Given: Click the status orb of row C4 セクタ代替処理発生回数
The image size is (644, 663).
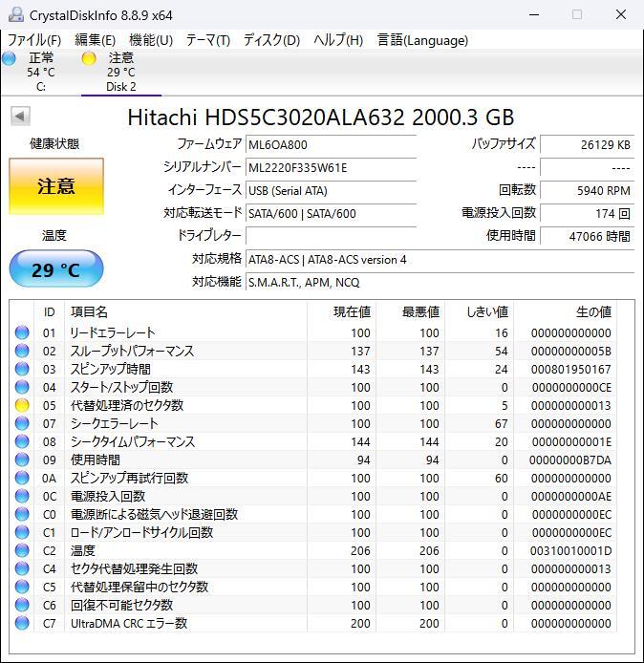Looking at the screenshot, I should coord(22,568).
